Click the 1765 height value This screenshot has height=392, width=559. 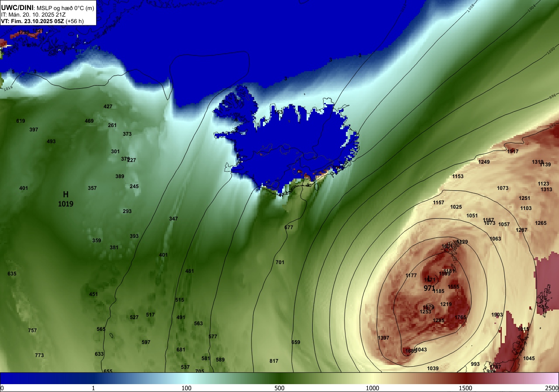[460, 317]
